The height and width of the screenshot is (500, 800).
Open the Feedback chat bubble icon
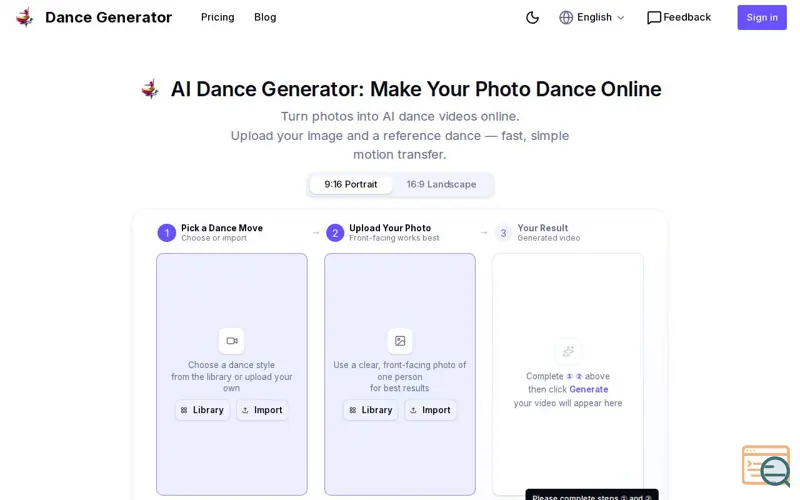(654, 18)
